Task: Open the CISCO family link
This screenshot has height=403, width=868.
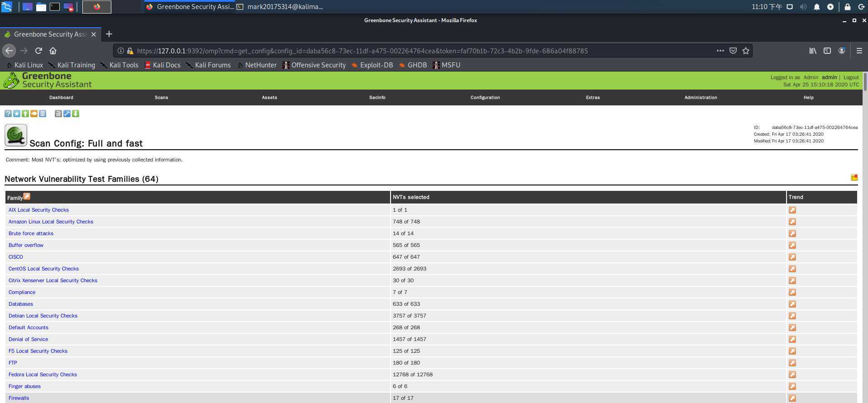Action: pyautogui.click(x=15, y=257)
